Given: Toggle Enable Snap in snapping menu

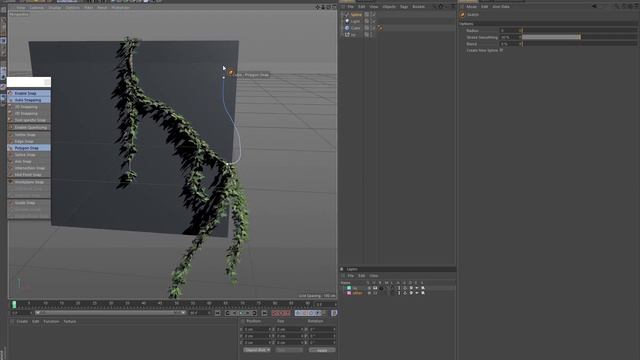Looking at the screenshot, I should (x=29, y=93).
